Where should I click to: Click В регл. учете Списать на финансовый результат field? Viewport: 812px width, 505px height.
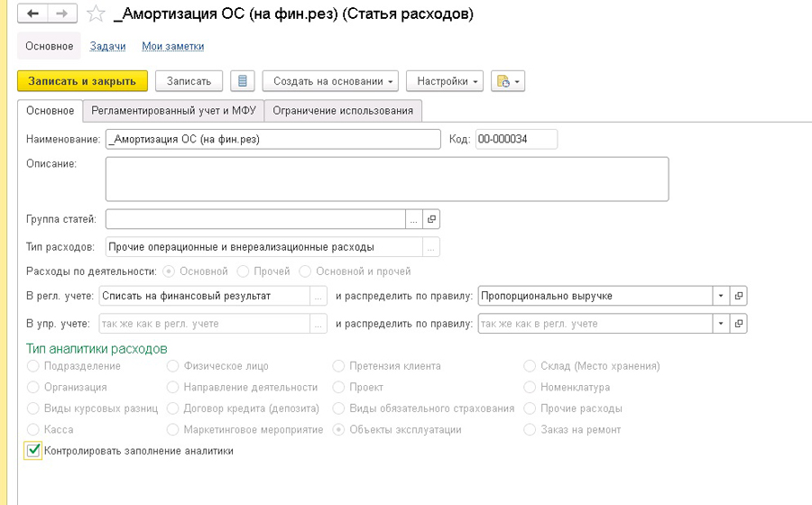coord(204,296)
